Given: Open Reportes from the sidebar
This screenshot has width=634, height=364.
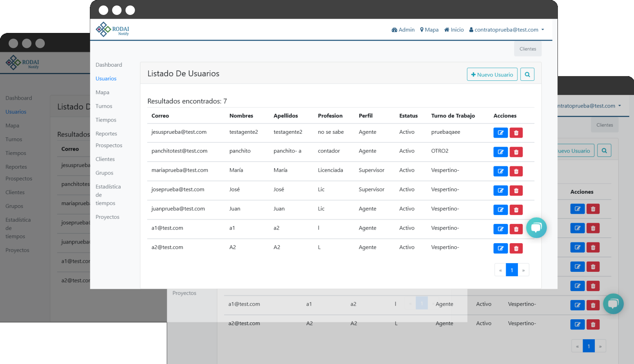Looking at the screenshot, I should coord(106,133).
